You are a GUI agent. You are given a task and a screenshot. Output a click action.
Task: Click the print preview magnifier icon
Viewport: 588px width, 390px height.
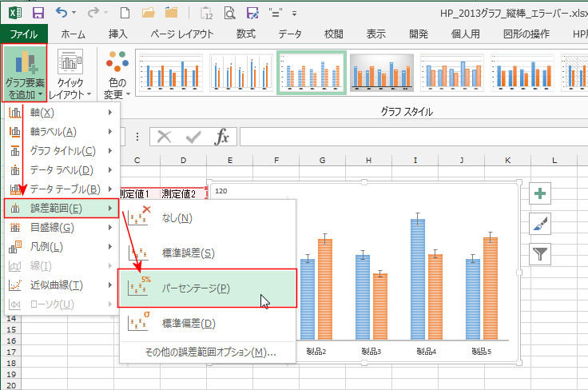point(230,13)
